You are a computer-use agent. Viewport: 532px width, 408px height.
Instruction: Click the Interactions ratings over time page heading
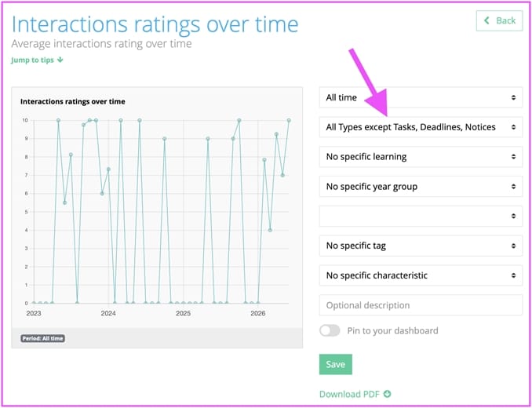(155, 24)
